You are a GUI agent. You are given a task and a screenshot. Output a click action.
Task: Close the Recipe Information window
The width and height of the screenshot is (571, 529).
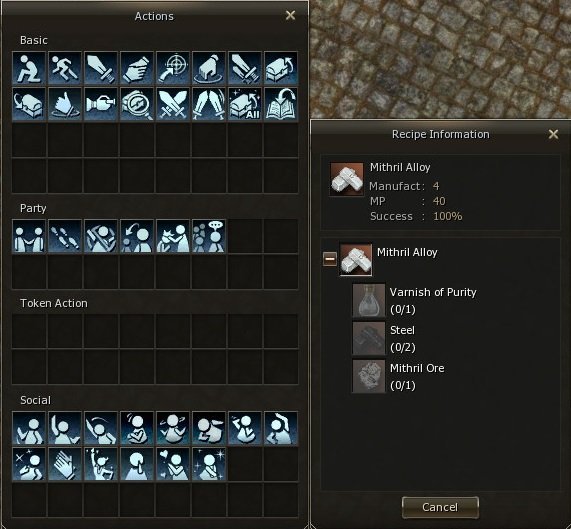[x=553, y=134]
